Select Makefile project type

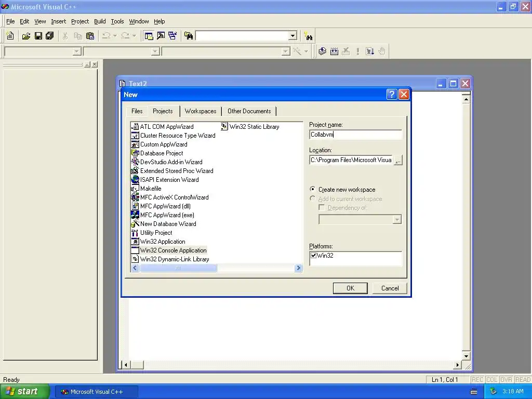coord(146,189)
